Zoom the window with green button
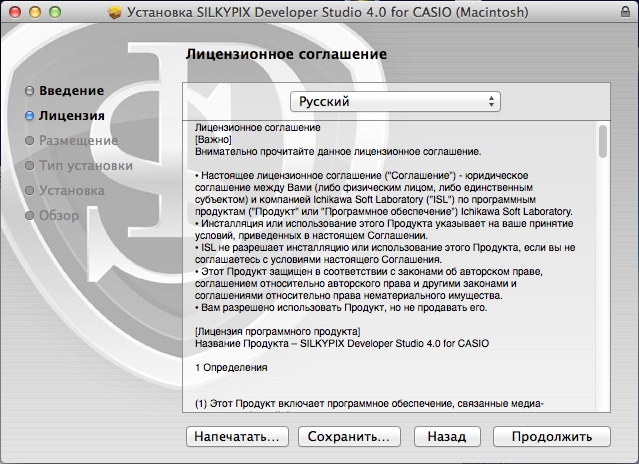 click(55, 12)
